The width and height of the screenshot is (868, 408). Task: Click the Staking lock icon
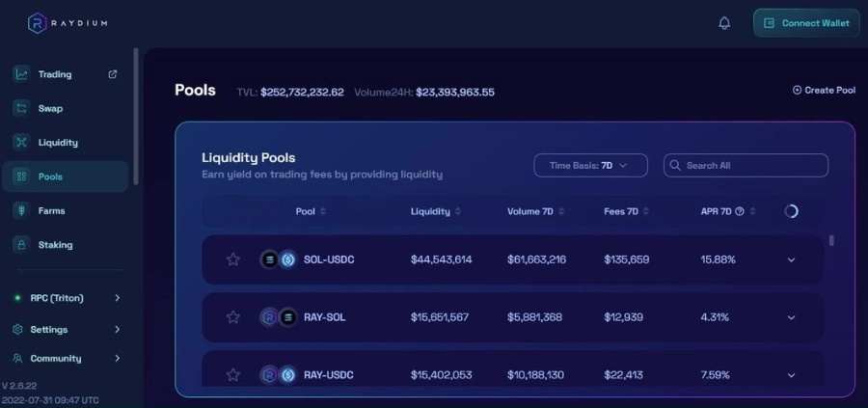[21, 245]
